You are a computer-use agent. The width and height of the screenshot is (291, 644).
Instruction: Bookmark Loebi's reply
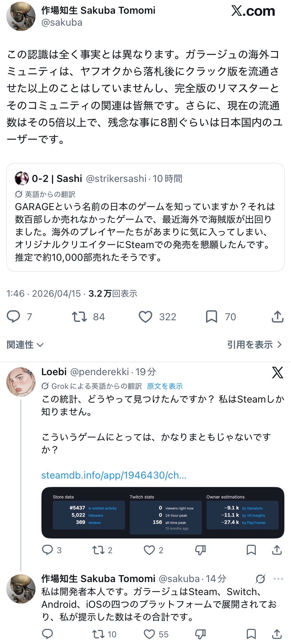(251, 550)
